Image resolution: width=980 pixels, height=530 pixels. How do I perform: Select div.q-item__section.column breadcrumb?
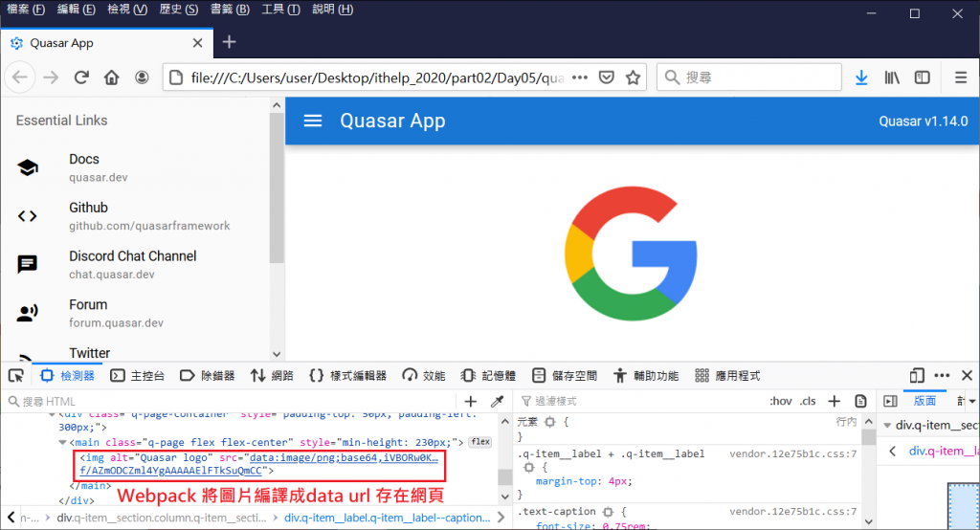pos(161,518)
